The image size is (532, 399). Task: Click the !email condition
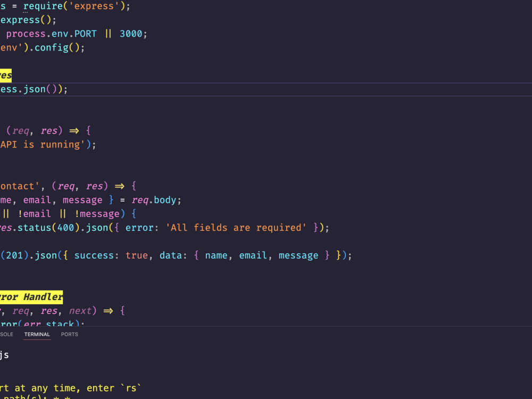(34, 214)
